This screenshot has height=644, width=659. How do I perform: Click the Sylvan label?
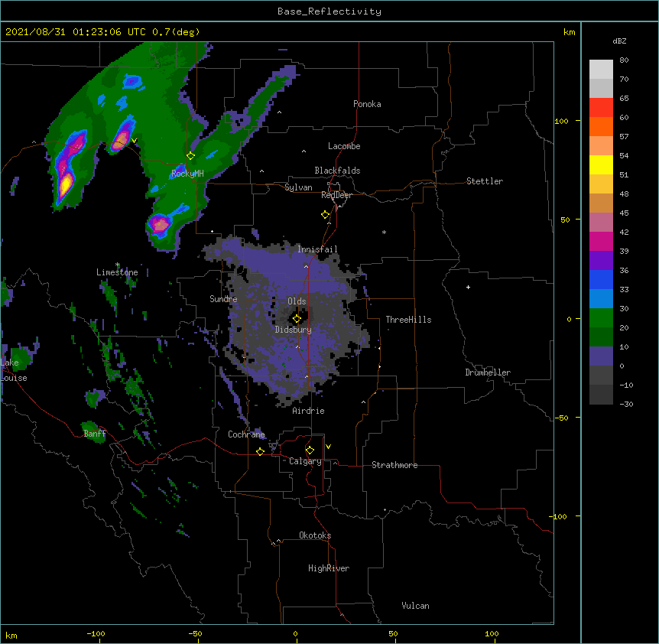[298, 187]
